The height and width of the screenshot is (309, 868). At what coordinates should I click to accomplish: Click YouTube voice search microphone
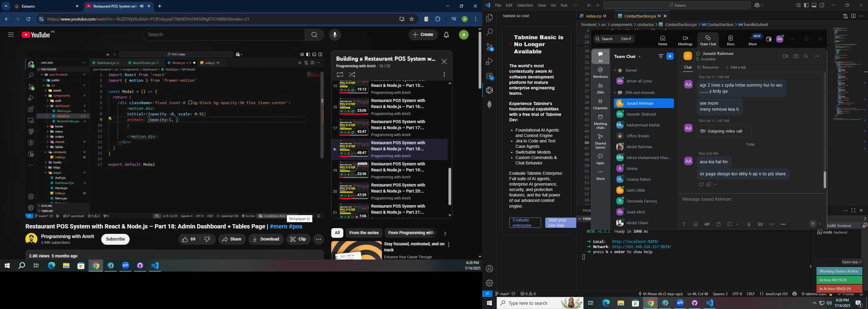point(335,35)
